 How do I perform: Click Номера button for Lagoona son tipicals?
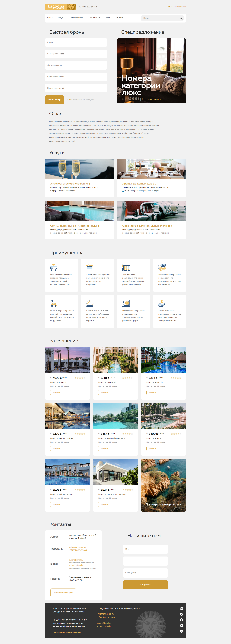[x=104, y=392]
